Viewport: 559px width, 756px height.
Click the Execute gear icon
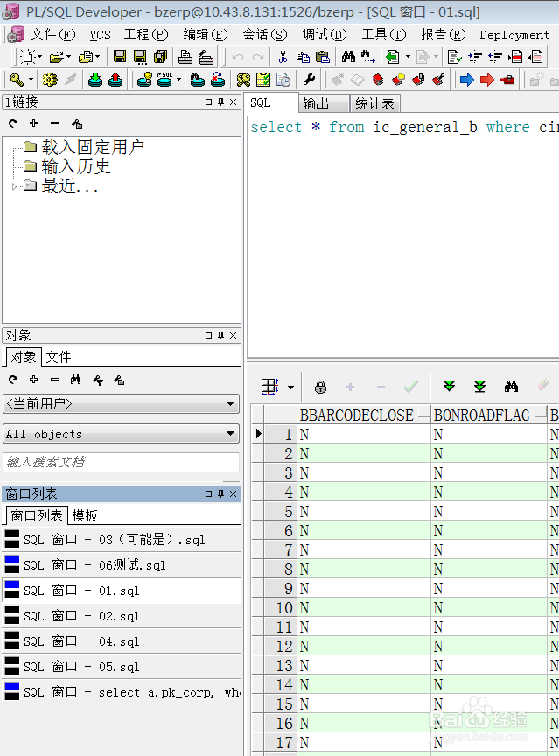coord(50,80)
